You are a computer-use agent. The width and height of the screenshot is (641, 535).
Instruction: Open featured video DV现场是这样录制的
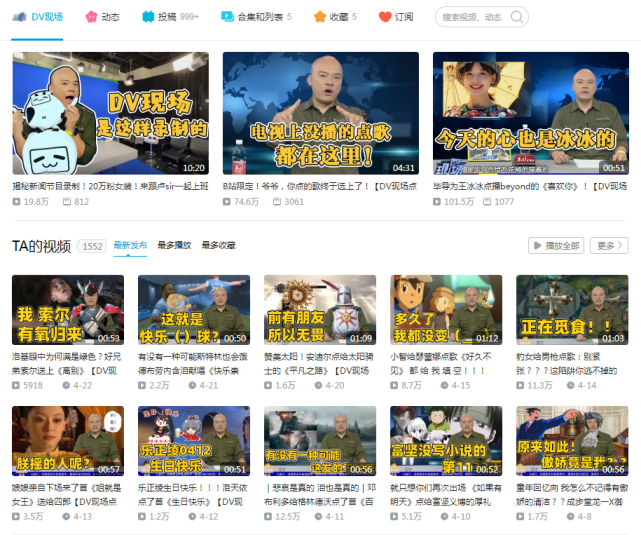[x=111, y=113]
